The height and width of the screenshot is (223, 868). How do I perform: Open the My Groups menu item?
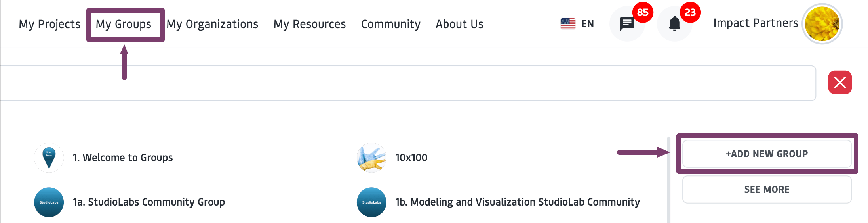click(124, 24)
